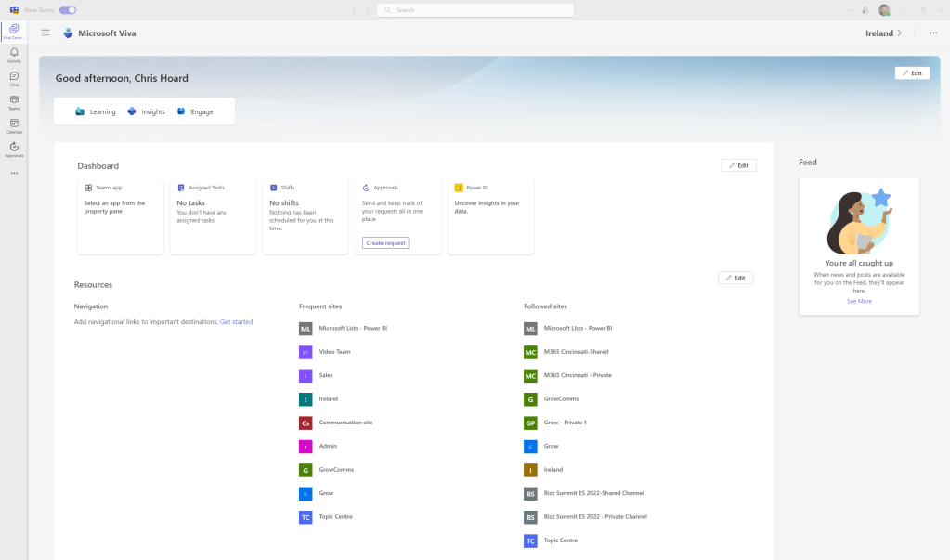950x560 pixels.
Task: Click See More in Feed
Action: (x=859, y=301)
